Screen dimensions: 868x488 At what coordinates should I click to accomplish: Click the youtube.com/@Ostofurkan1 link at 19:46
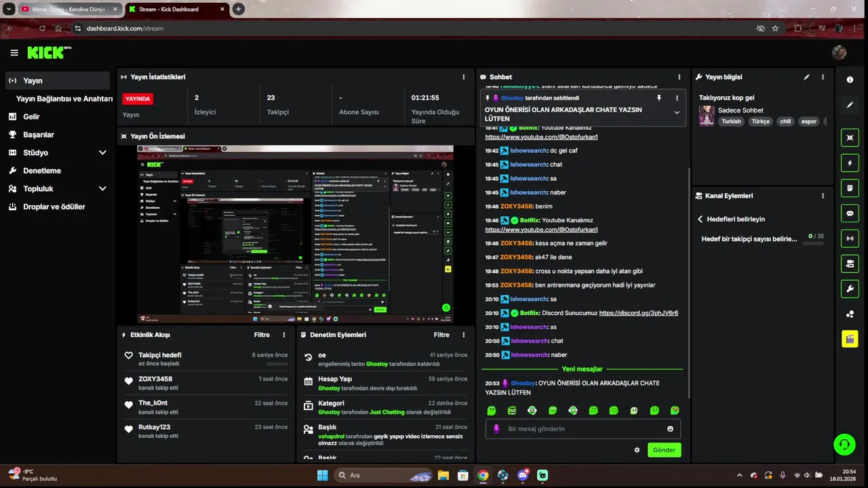pyautogui.click(x=541, y=230)
